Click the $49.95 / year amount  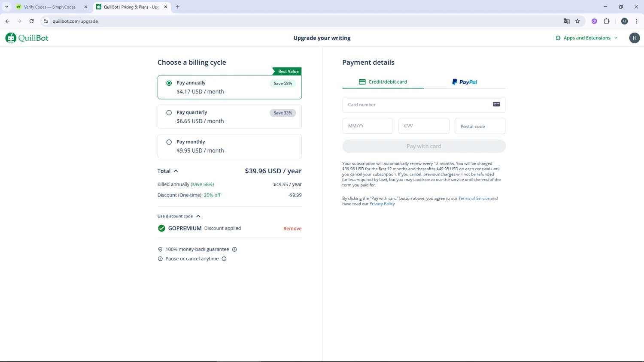coord(287,184)
